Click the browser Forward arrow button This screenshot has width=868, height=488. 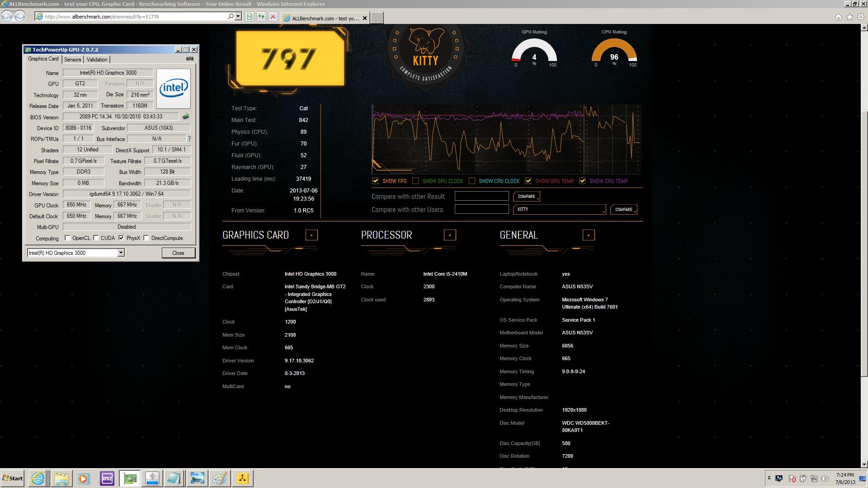click(19, 16)
